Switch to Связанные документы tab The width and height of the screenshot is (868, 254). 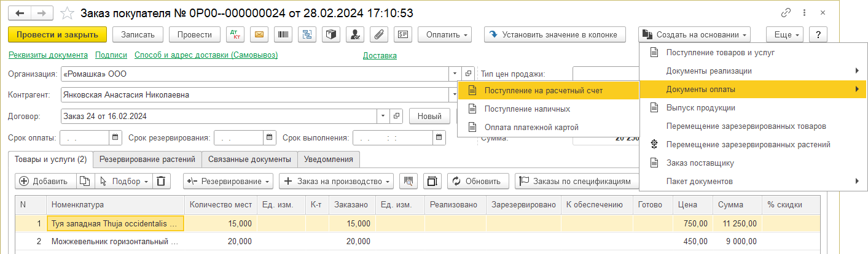coord(249,160)
